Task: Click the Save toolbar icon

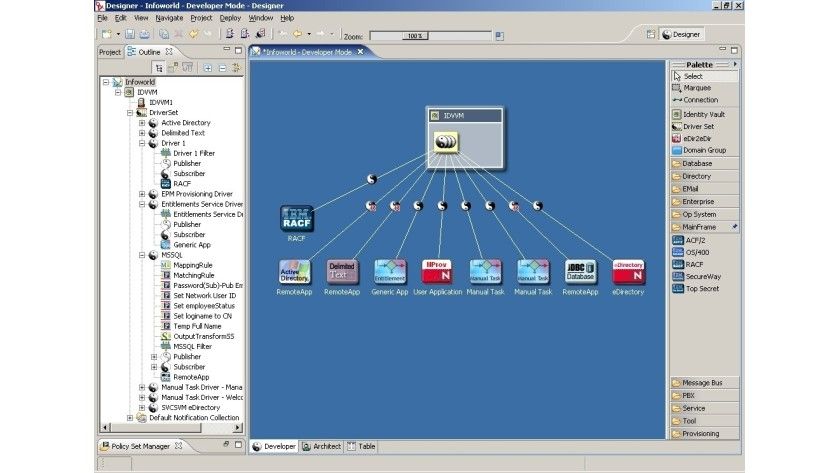Action: pyautogui.click(x=130, y=34)
